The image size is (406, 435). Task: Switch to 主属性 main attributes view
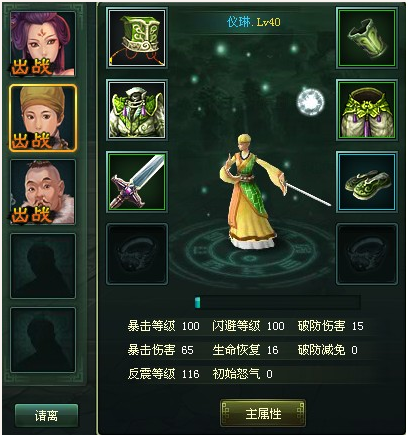[x=263, y=414]
